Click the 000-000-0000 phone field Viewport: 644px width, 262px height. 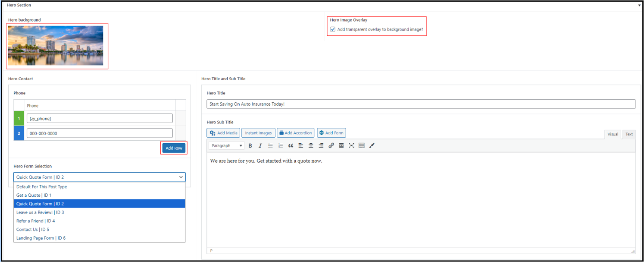100,133
